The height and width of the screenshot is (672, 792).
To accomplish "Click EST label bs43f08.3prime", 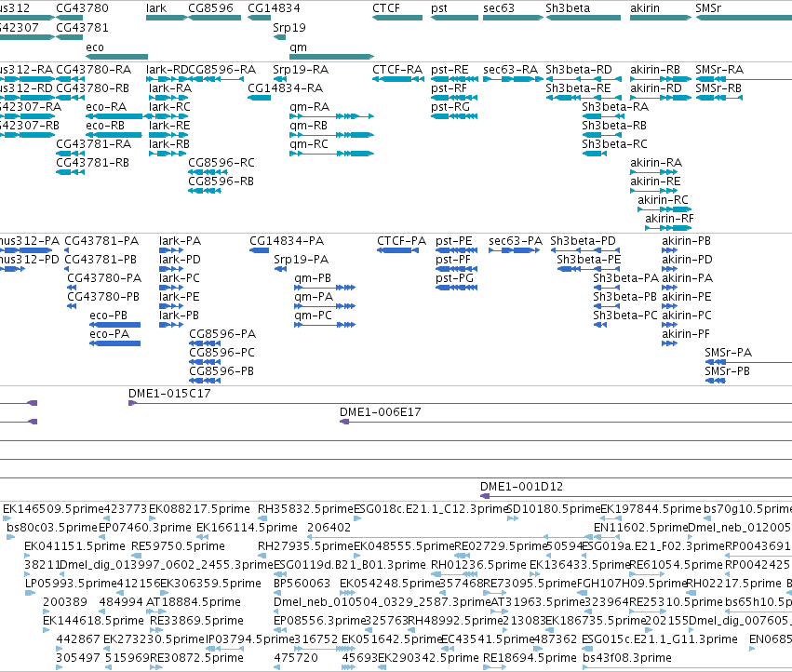I will (627, 658).
